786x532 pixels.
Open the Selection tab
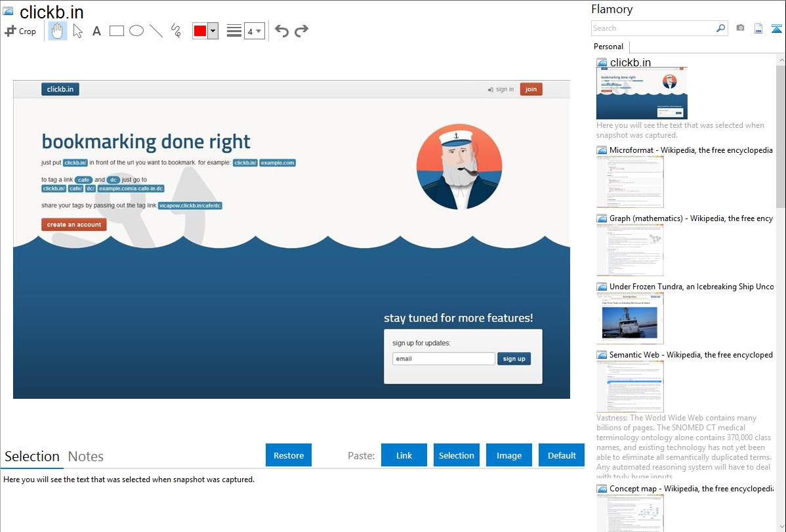[x=32, y=457]
